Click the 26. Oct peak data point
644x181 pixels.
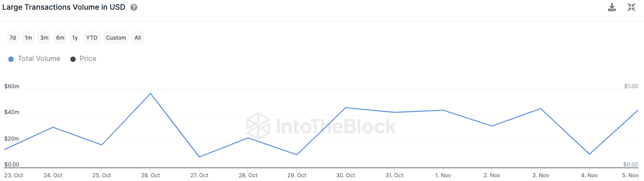pyautogui.click(x=151, y=93)
